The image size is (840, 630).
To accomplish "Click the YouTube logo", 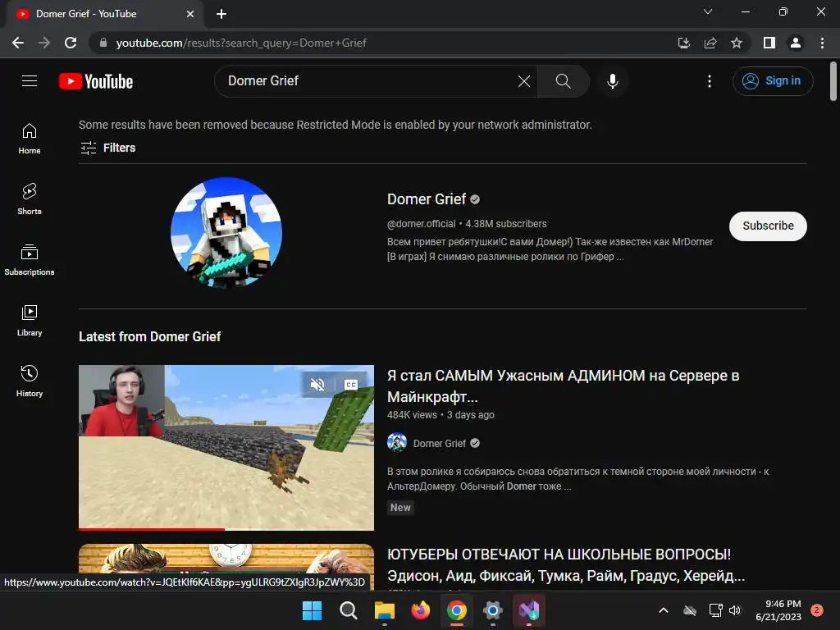I will (96, 81).
